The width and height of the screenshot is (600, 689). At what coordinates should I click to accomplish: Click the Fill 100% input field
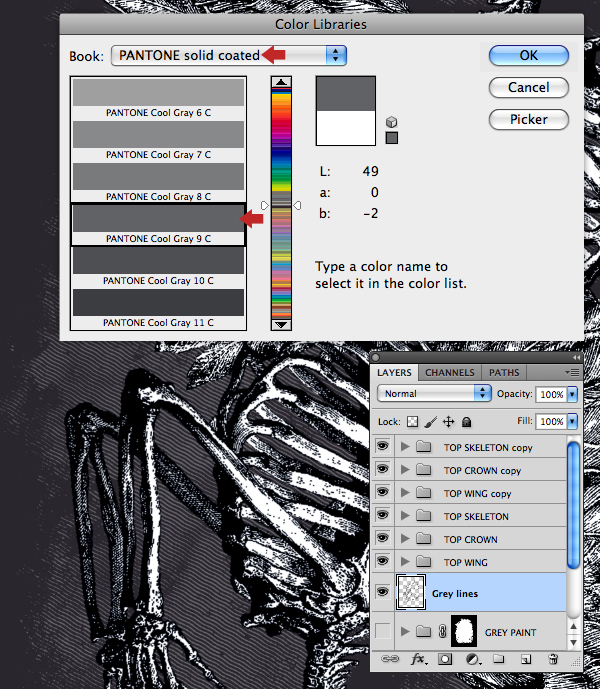(551, 421)
